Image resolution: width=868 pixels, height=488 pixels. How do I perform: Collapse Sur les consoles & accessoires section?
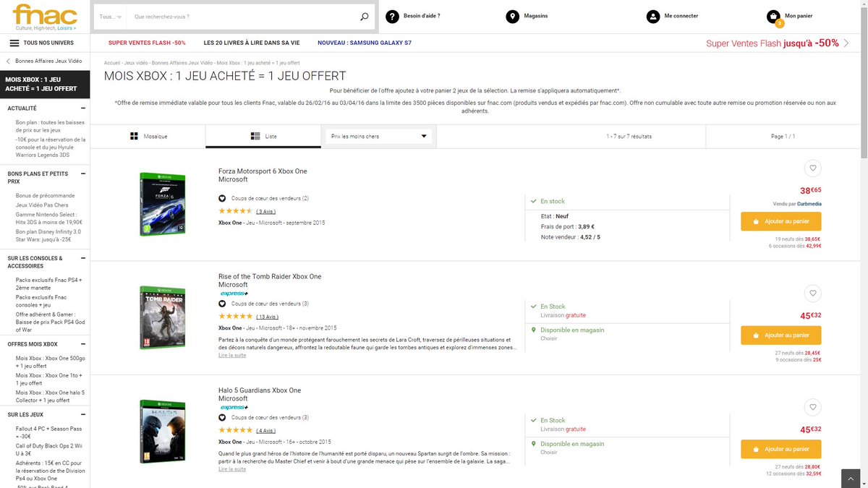[83, 258]
